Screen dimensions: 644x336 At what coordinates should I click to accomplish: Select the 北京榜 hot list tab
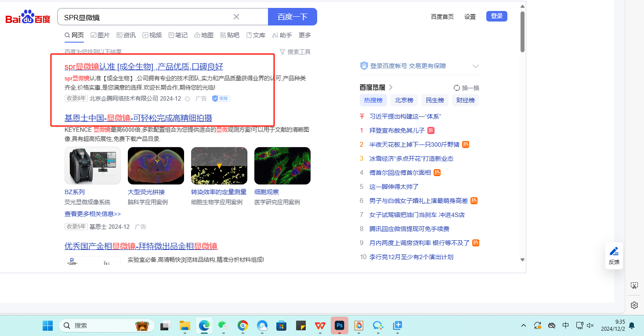click(404, 100)
